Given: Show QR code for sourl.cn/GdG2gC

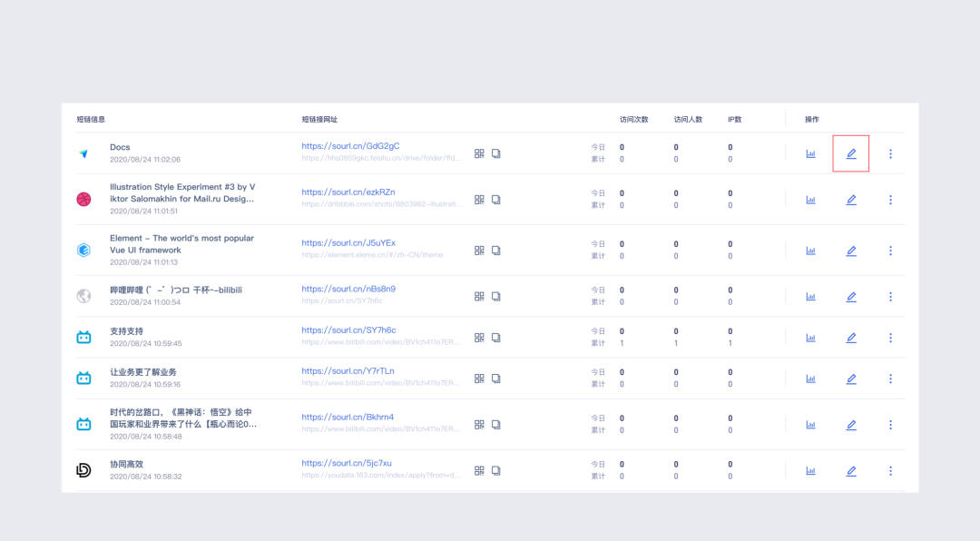Looking at the screenshot, I should [x=479, y=153].
